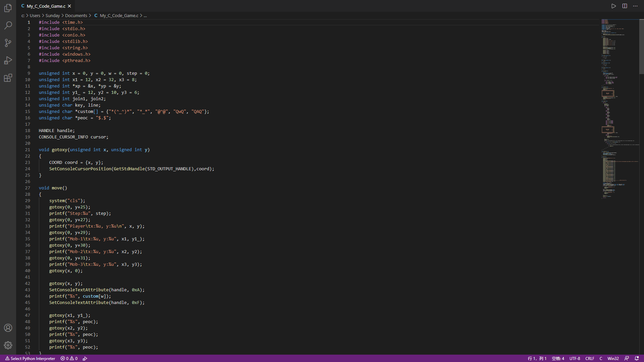Click 'SetConsoleCursorPosition' call text
The image size is (644, 362).
click(80, 169)
